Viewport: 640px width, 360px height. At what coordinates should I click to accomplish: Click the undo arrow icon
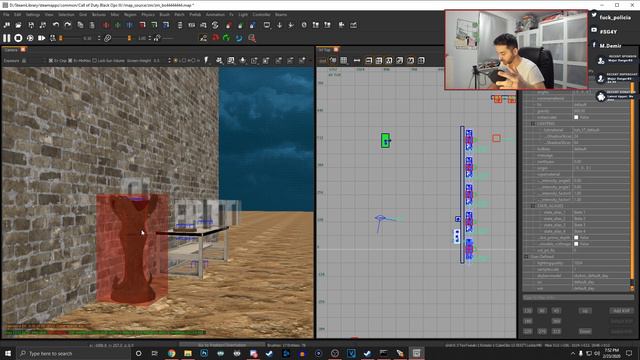pyautogui.click(x=56, y=25)
